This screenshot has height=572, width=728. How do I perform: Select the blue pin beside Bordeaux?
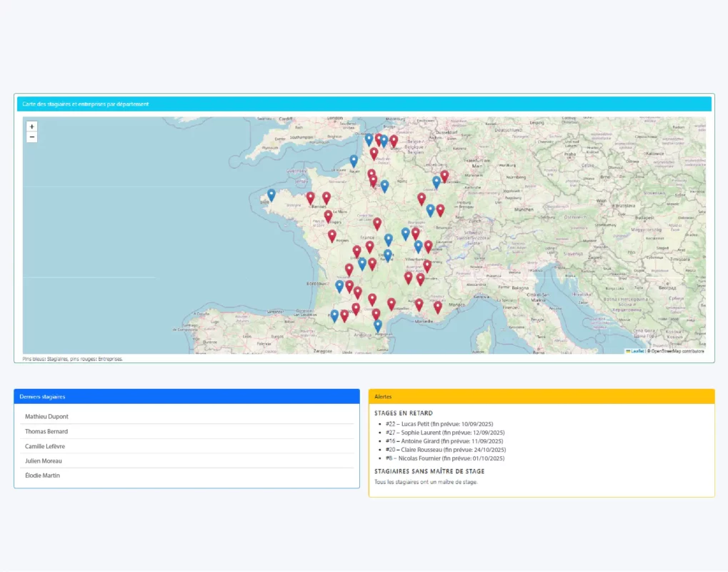coord(339,286)
